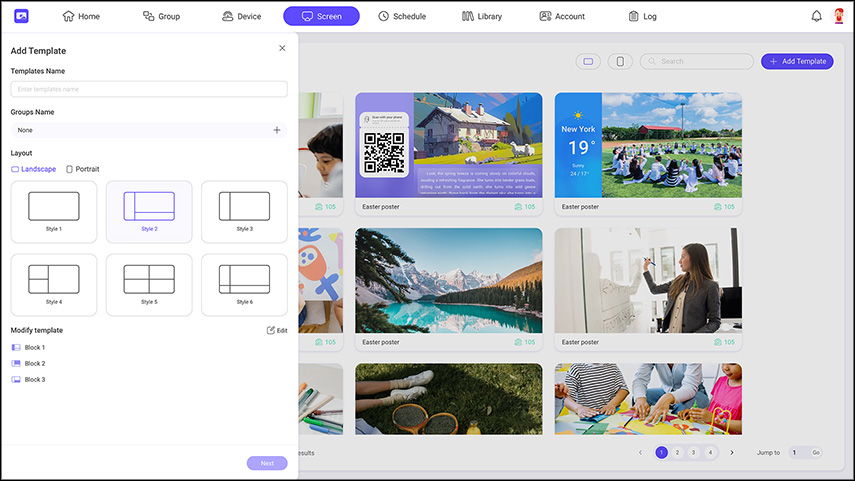
Task: Select page 3 in pagination
Action: click(694, 453)
